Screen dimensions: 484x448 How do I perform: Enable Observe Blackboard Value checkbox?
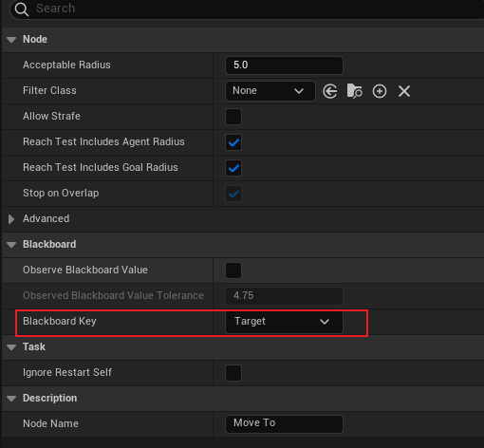click(x=233, y=271)
